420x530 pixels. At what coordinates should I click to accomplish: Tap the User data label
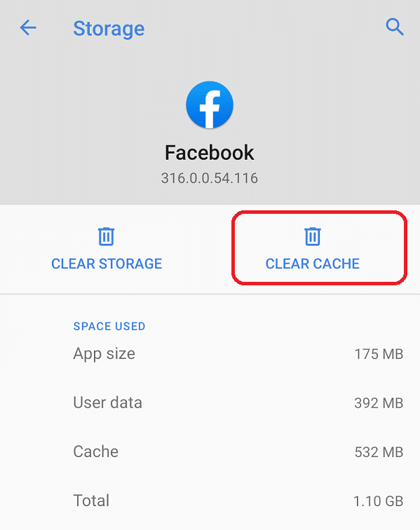click(x=107, y=402)
